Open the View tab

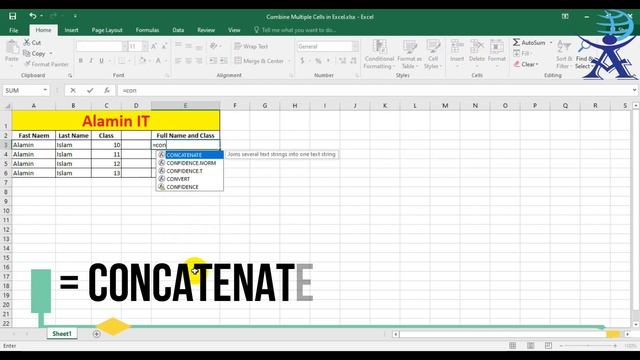(x=234, y=30)
